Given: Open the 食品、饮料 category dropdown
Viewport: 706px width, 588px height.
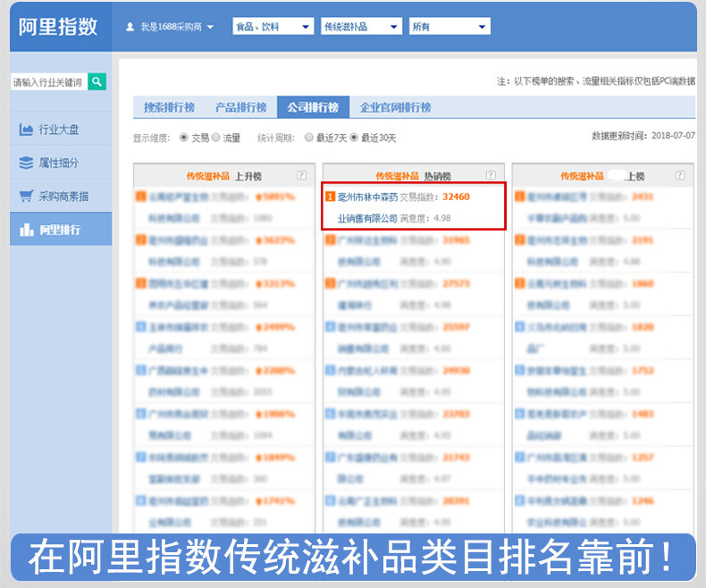Looking at the screenshot, I should 273,27.
